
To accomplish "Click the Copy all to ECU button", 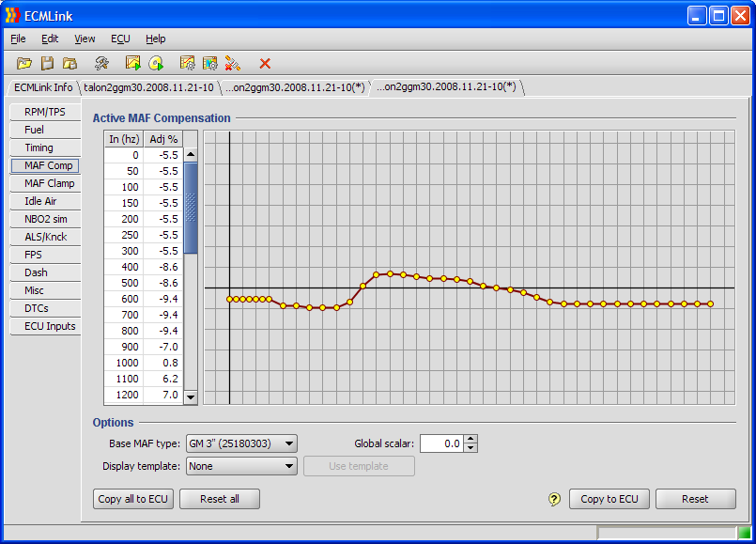I will (133, 499).
